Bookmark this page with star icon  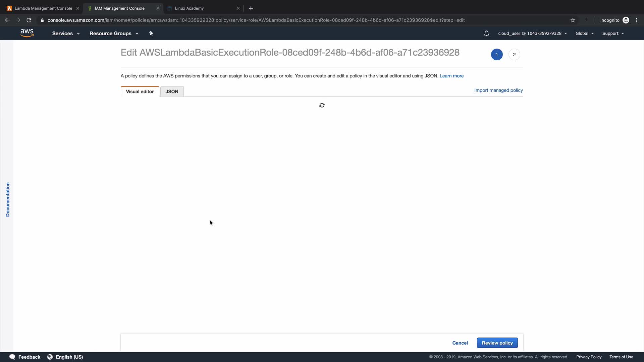[573, 20]
